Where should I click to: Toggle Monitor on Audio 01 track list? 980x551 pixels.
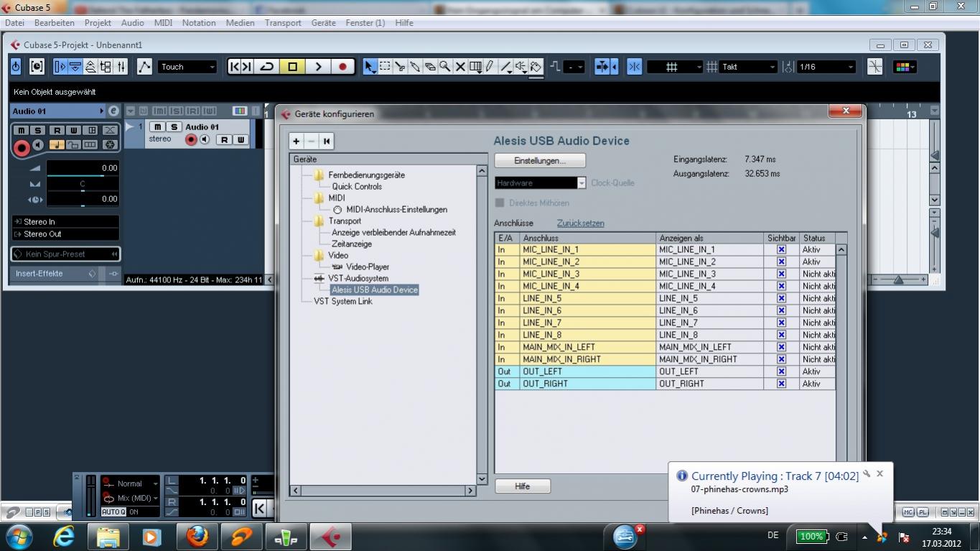[x=205, y=139]
